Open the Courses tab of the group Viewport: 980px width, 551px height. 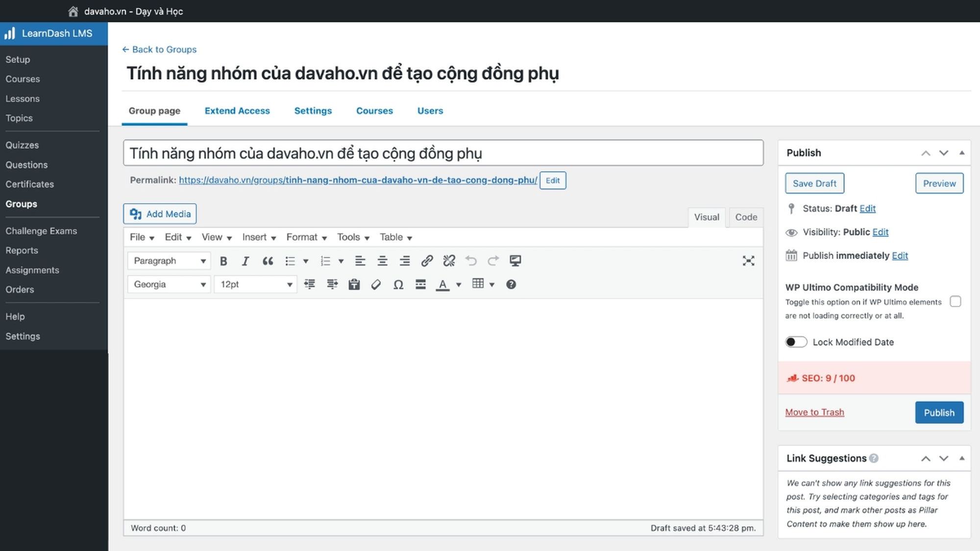coord(374,111)
